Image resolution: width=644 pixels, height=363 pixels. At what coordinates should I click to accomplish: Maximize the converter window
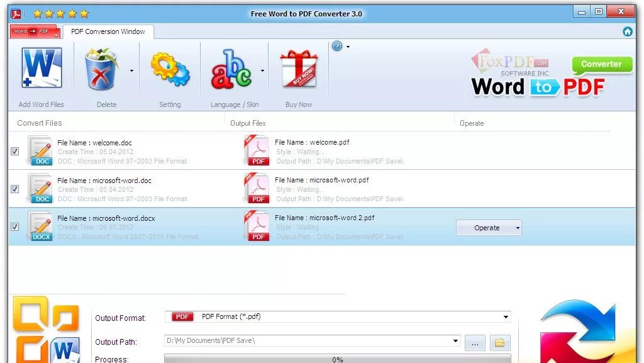(x=599, y=12)
